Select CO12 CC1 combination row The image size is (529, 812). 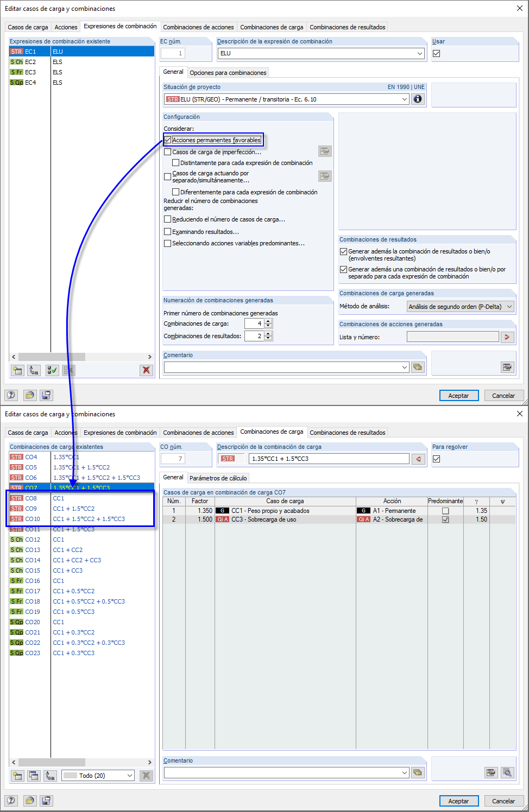[x=81, y=540]
